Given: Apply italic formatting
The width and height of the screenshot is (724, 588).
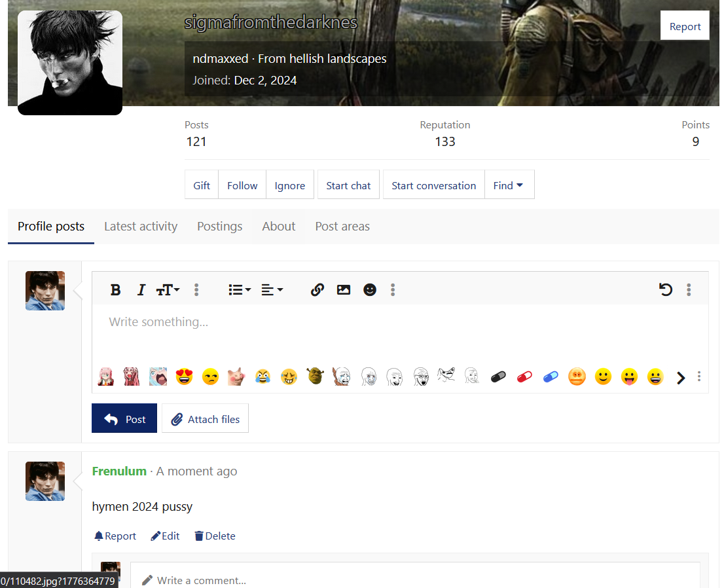Looking at the screenshot, I should tap(141, 289).
